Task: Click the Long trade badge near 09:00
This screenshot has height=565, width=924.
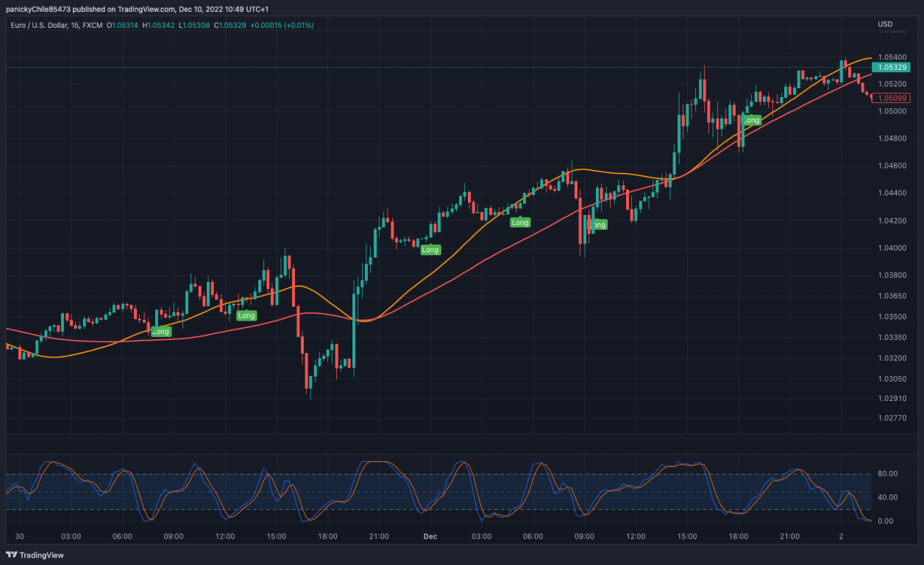Action: [160, 331]
